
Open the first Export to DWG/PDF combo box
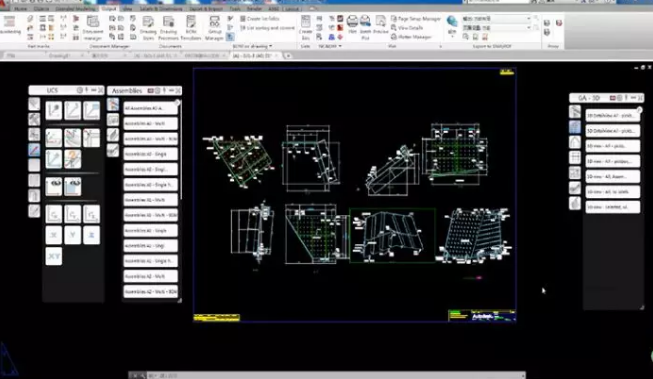click(496, 19)
